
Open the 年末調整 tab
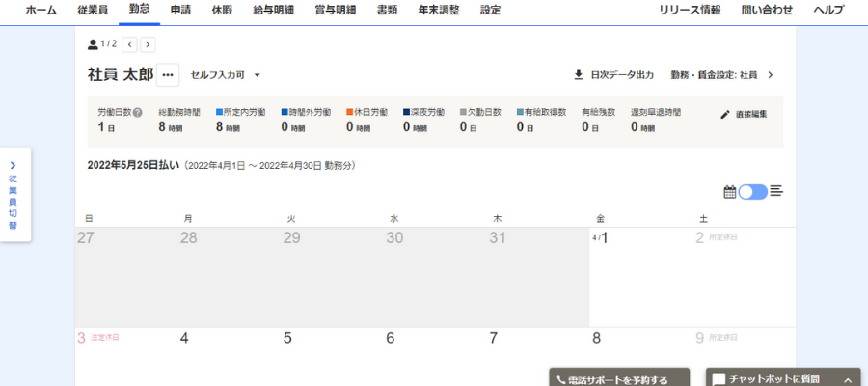[438, 11]
